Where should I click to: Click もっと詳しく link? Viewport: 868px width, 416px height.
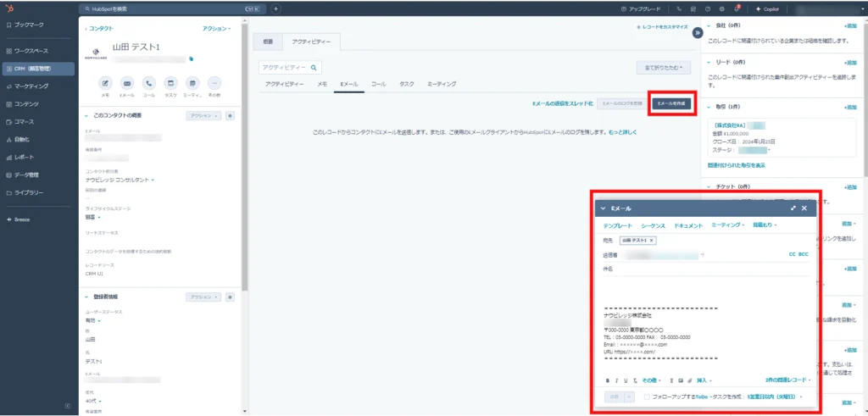(x=623, y=133)
